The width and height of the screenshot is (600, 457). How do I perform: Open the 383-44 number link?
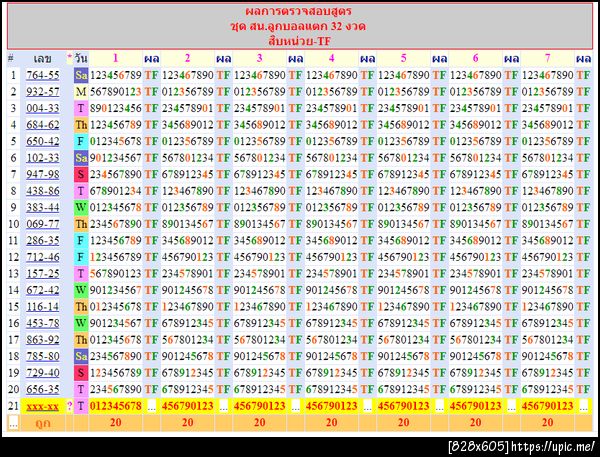coord(42,207)
